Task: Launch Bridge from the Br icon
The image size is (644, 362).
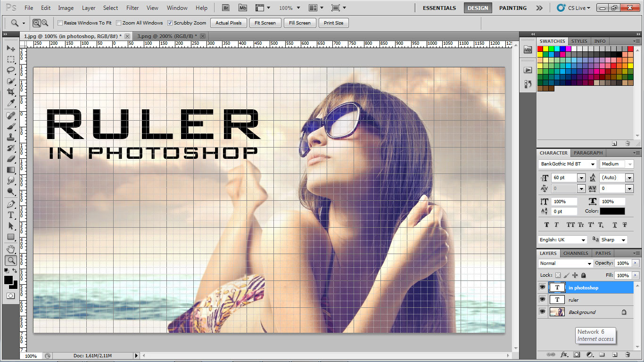Action: (x=226, y=8)
